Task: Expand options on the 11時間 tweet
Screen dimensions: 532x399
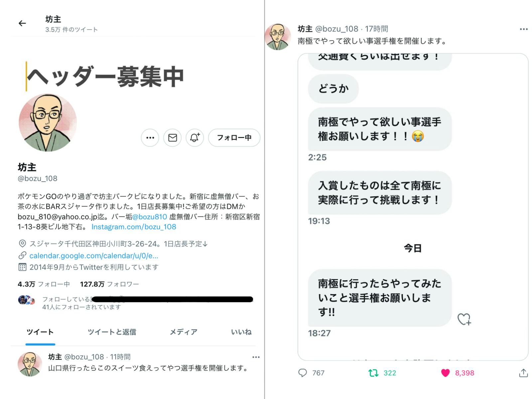Action: tap(256, 357)
